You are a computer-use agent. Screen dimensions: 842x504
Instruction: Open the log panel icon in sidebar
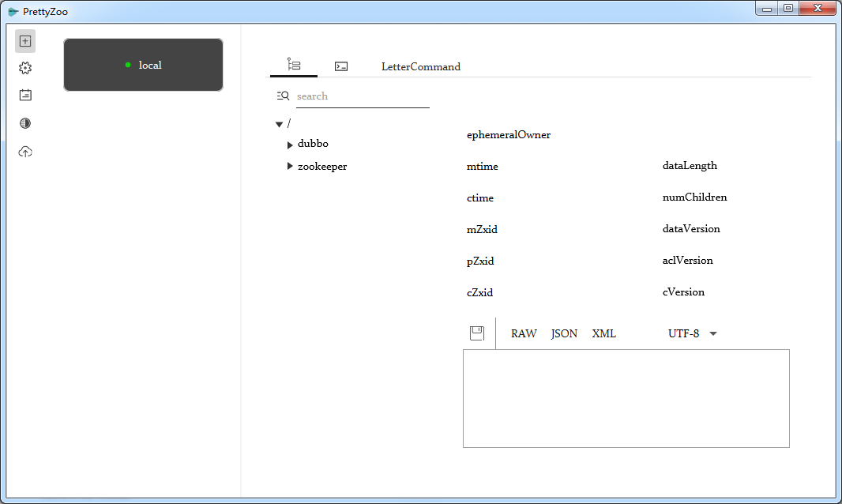[x=25, y=96]
